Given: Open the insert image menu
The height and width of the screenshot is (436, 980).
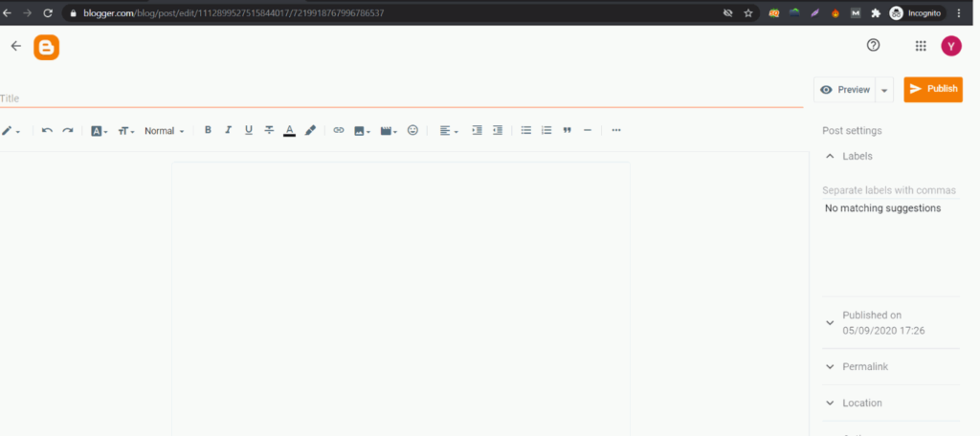Looking at the screenshot, I should [362, 131].
